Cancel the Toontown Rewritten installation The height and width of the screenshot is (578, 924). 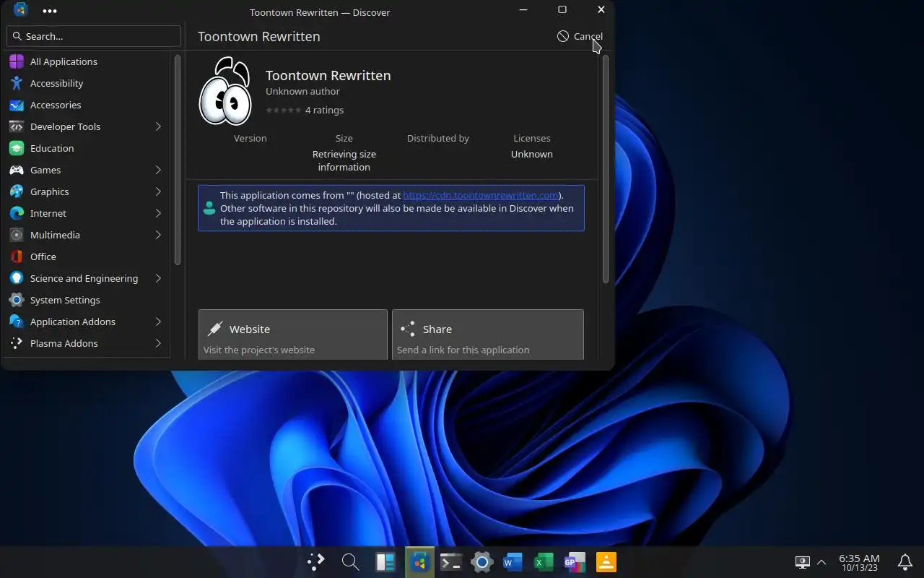tap(580, 36)
